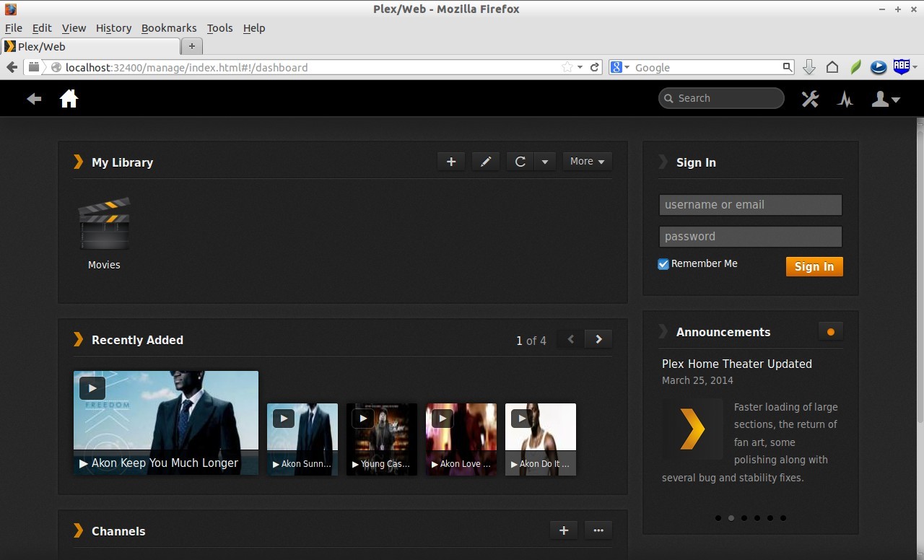This screenshot has width=924, height=560.
Task: Select the fifth announcement pager dot
Action: [x=770, y=517]
